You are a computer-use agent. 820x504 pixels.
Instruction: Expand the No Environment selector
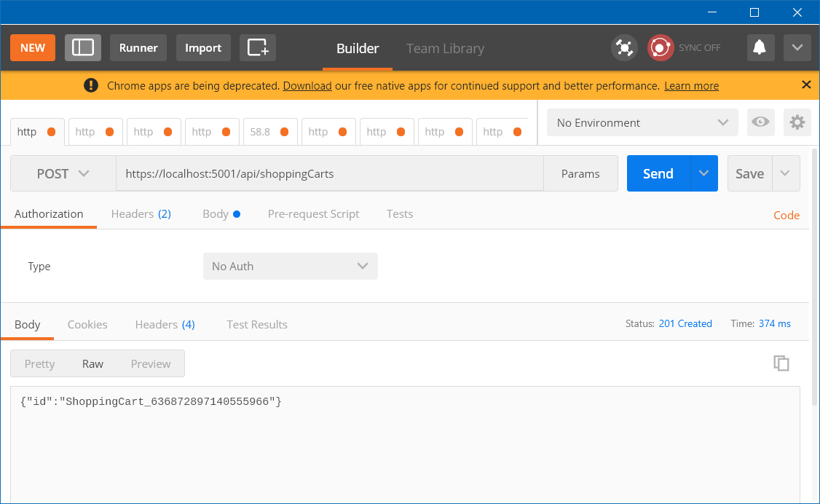tap(642, 122)
